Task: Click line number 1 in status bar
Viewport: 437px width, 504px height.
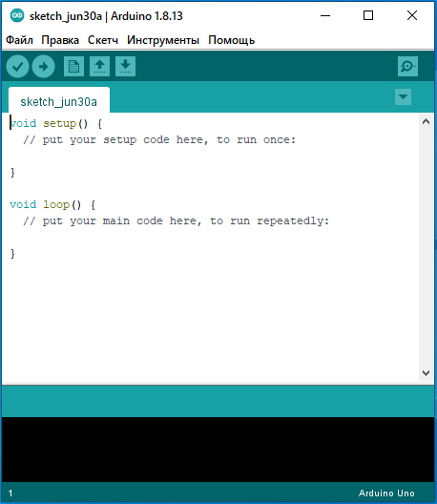Action: coord(10,493)
